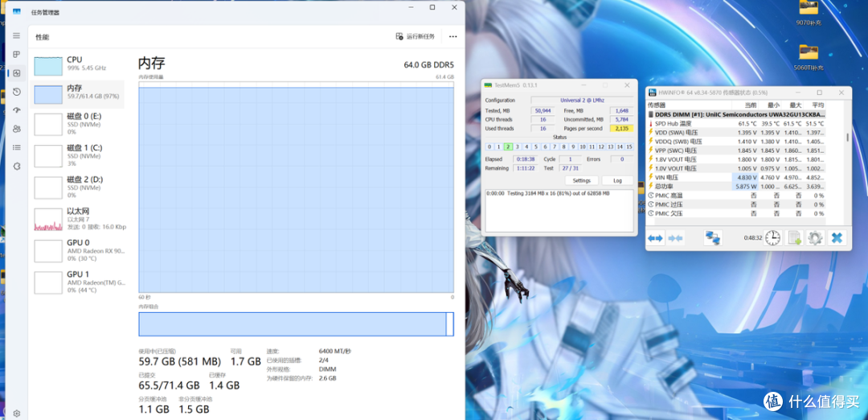Image resolution: width=868 pixels, height=420 pixels.
Task: Click the Elapsed time value 0:18:38
Action: point(524,159)
